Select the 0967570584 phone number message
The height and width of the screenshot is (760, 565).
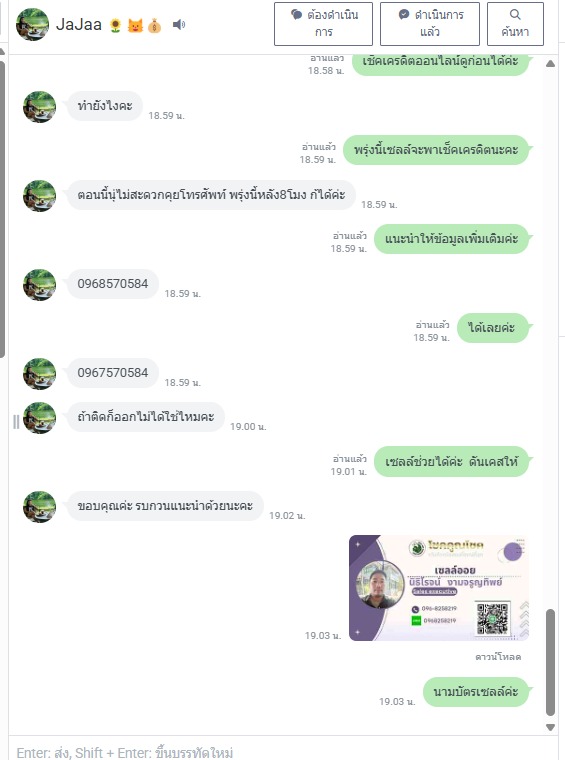112,373
